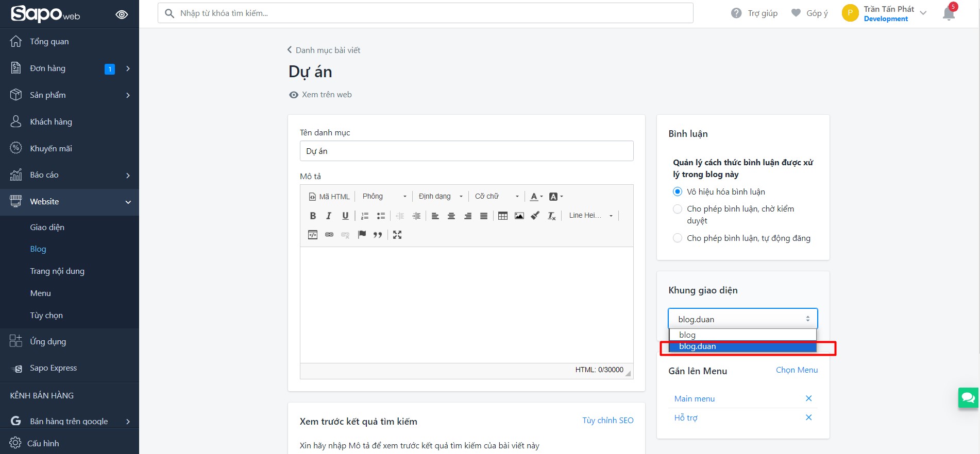Insert a numbered list
Image resolution: width=980 pixels, height=454 pixels.
pos(365,216)
